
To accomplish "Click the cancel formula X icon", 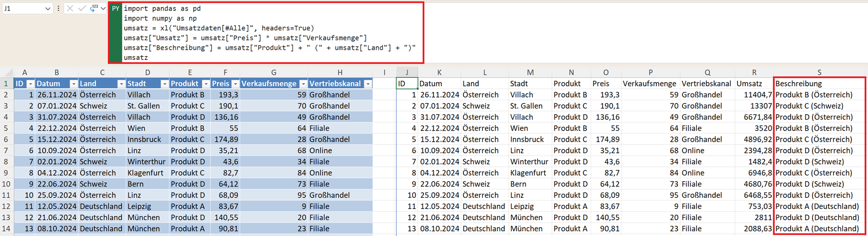I will pyautogui.click(x=70, y=9).
